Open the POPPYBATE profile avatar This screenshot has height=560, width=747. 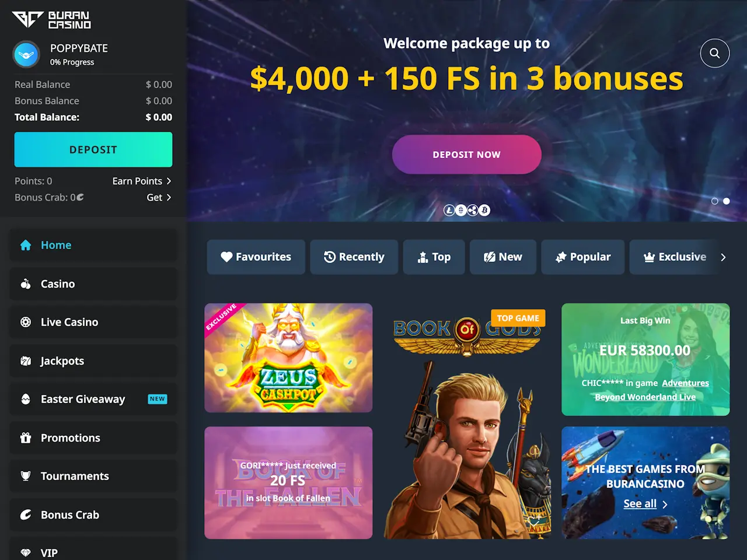26,55
